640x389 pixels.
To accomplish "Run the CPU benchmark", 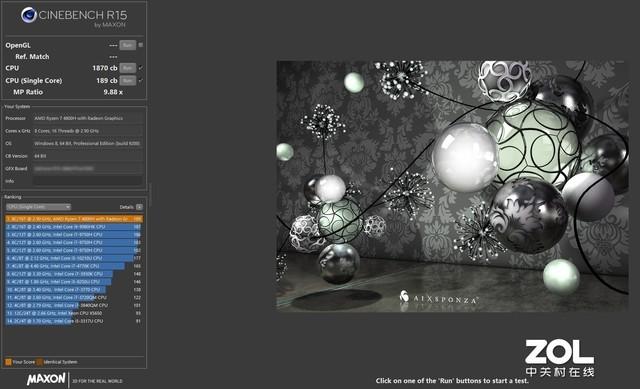I will (x=128, y=68).
